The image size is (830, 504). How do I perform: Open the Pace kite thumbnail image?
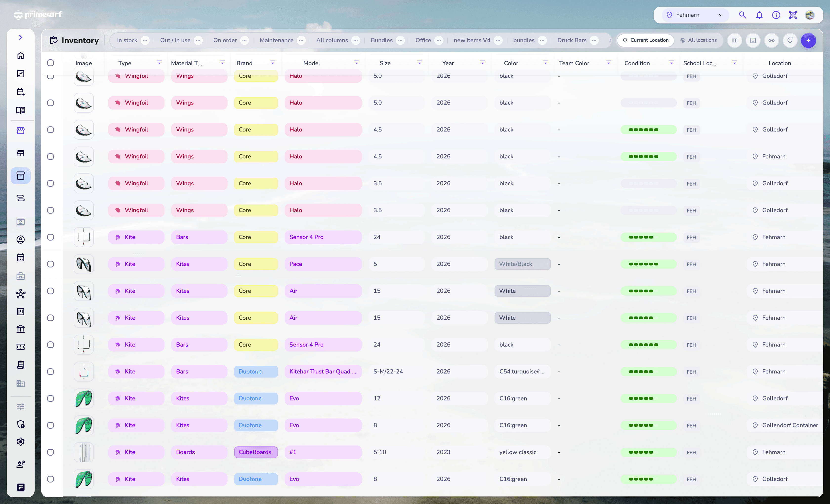point(83,264)
